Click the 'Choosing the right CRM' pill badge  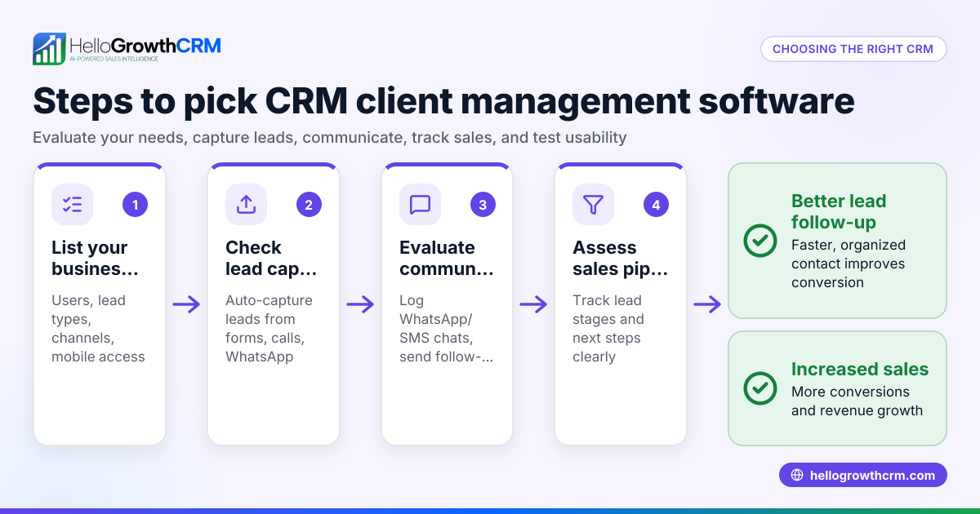853,49
